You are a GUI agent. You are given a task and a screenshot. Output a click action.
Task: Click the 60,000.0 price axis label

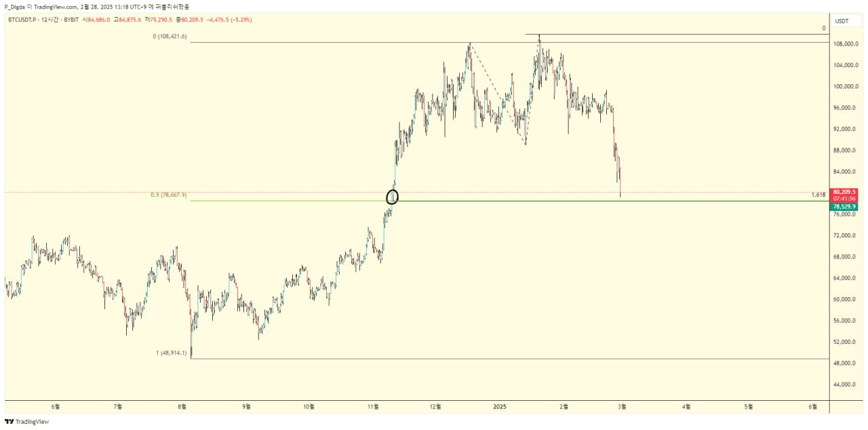(845, 299)
